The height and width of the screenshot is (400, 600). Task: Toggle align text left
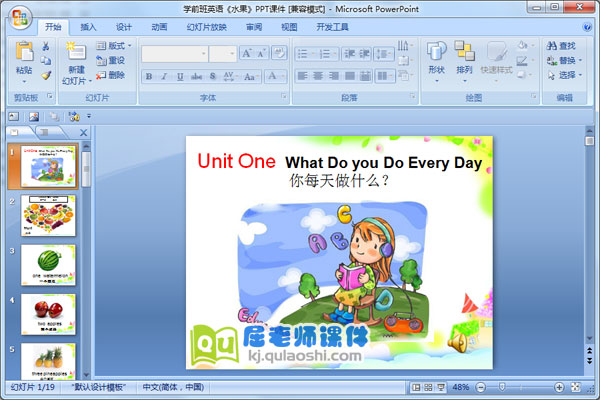point(302,76)
